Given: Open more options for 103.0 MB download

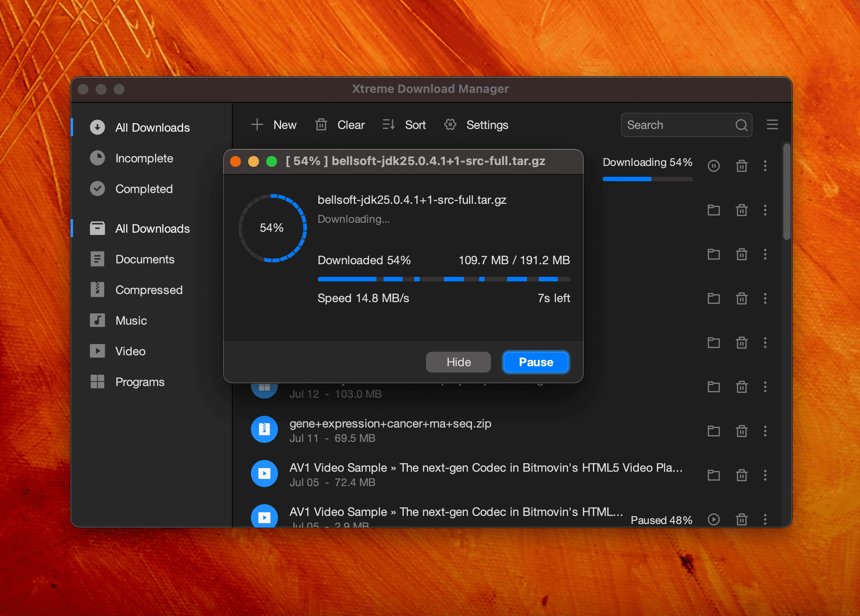Looking at the screenshot, I should click(x=765, y=387).
